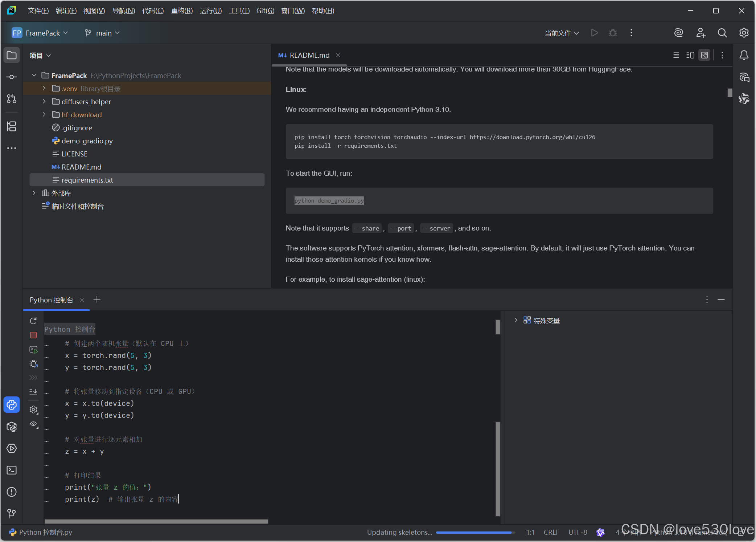Viewport: 756px width, 542px height.
Task: Stop the Python console session
Action: pyautogui.click(x=33, y=335)
